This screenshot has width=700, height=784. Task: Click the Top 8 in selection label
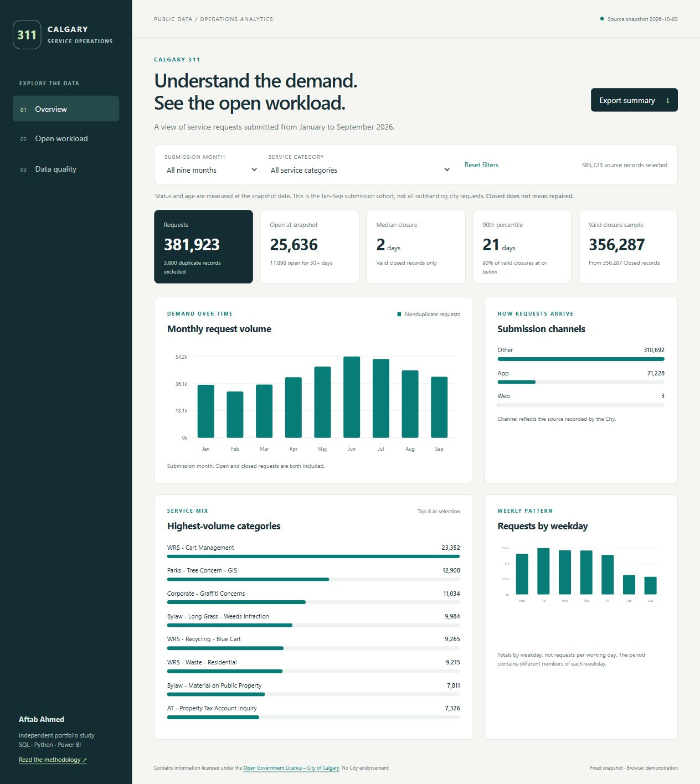(x=439, y=512)
